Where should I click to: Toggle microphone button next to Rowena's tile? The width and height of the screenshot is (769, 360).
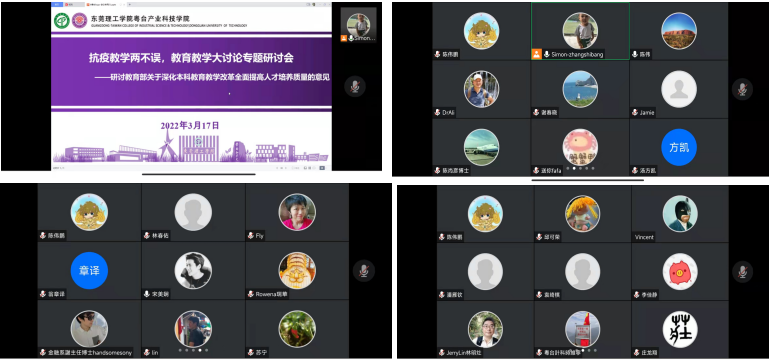(x=364, y=271)
